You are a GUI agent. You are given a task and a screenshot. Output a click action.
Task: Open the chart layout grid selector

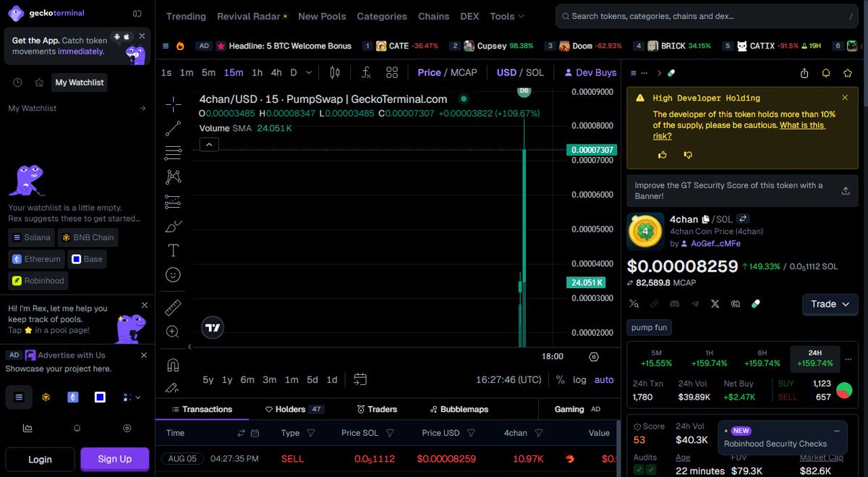[x=392, y=72]
